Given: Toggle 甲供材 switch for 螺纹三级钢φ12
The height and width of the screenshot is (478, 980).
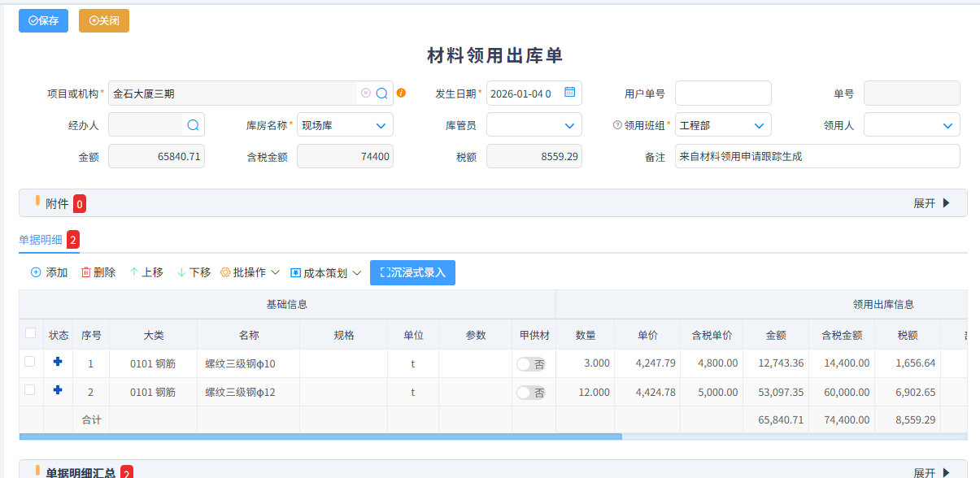Looking at the screenshot, I should (532, 391).
